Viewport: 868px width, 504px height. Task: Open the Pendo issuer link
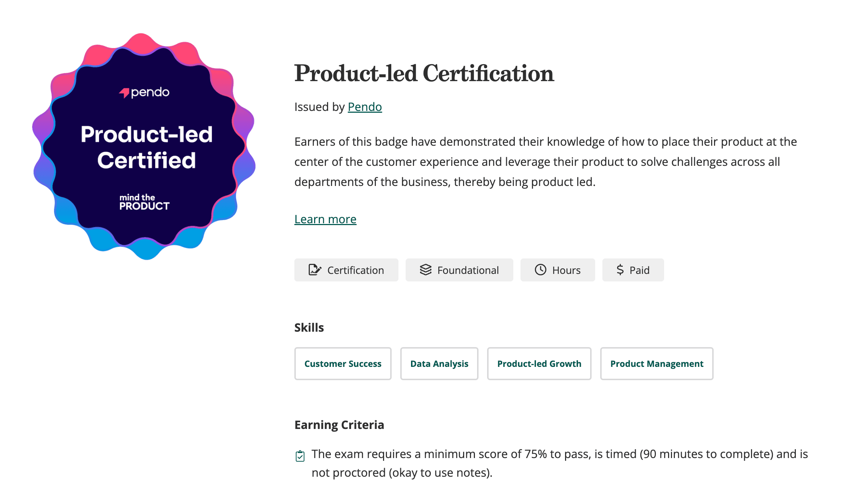(364, 107)
